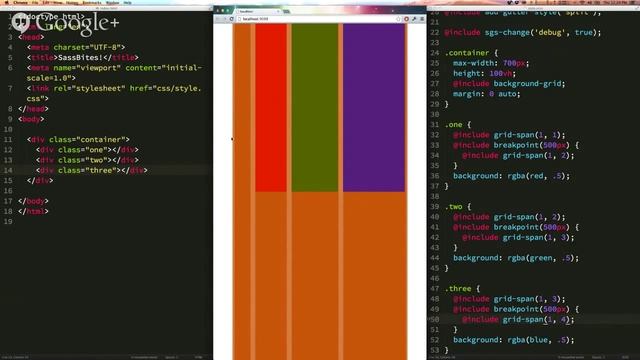Click the height: 100vh line
This screenshot has width=640, height=360.
(x=484, y=73)
